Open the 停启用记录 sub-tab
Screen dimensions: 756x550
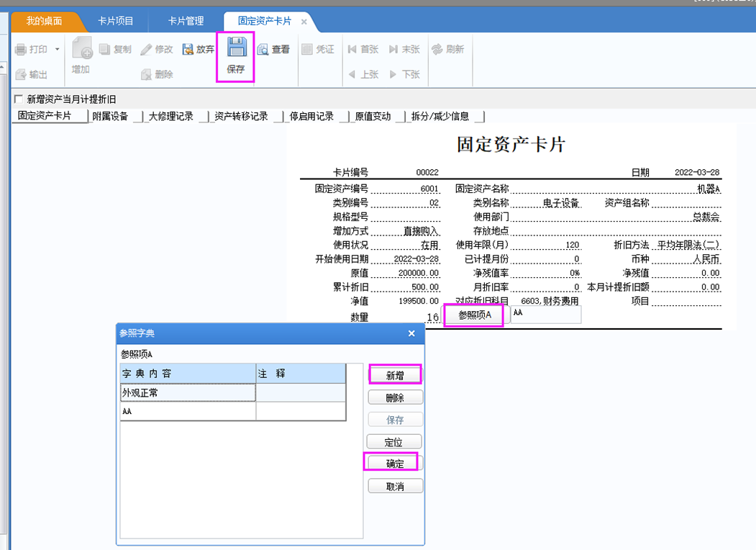(311, 117)
